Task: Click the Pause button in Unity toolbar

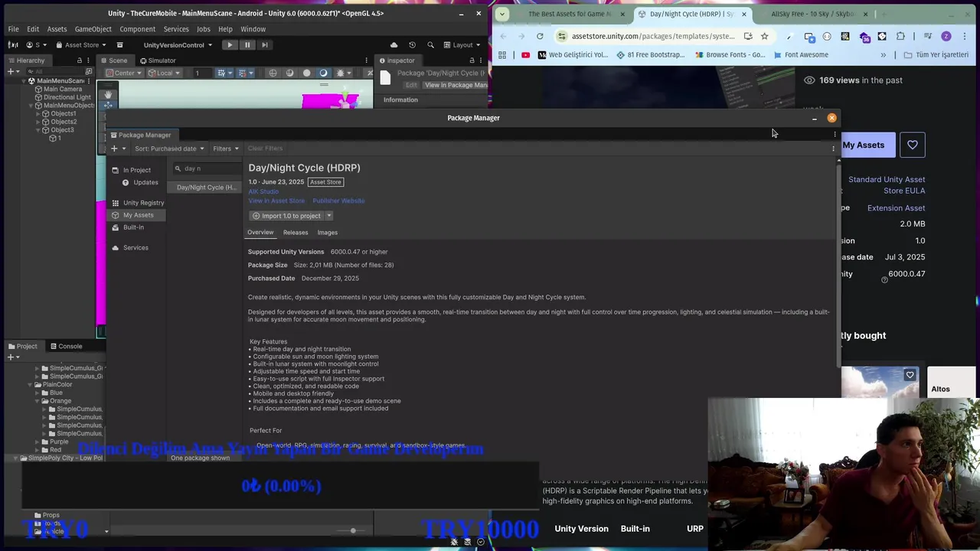Action: click(247, 45)
